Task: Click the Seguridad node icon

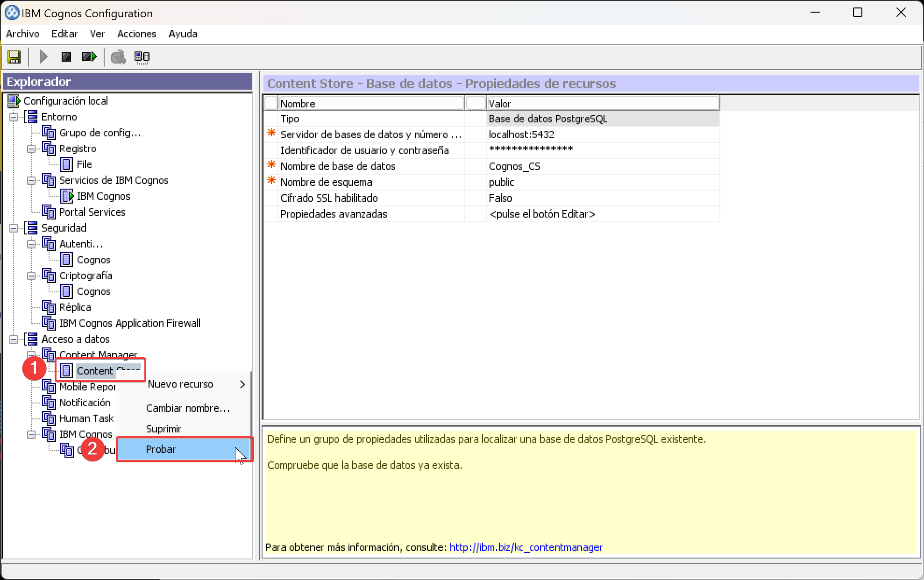Action: point(31,228)
